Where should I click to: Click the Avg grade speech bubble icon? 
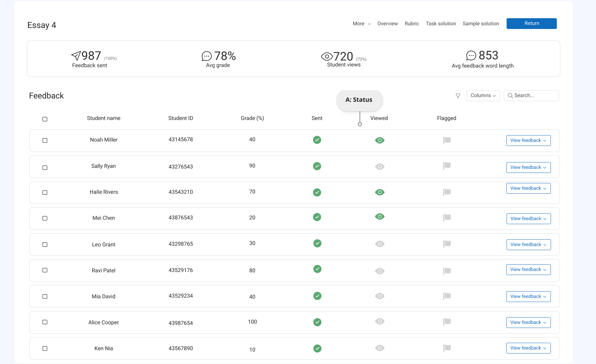coord(206,56)
